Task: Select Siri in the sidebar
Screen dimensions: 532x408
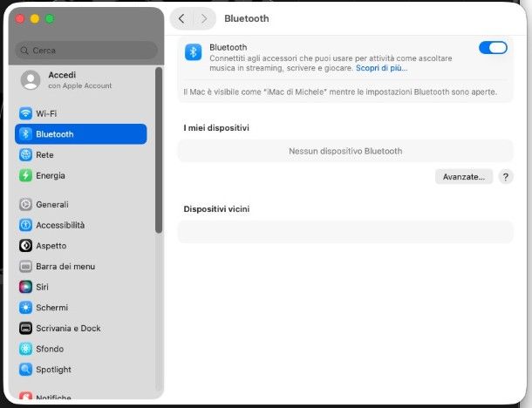Action: [x=81, y=287]
